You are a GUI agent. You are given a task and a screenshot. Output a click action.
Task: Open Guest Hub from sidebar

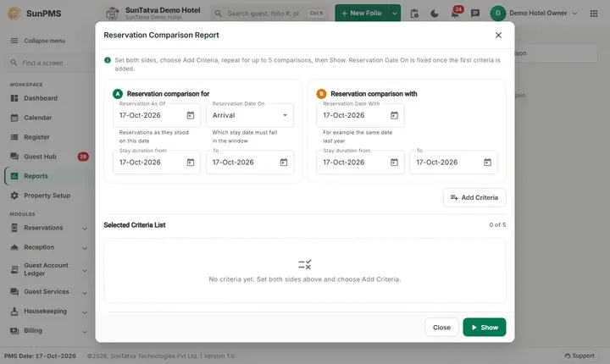pyautogui.click(x=40, y=157)
